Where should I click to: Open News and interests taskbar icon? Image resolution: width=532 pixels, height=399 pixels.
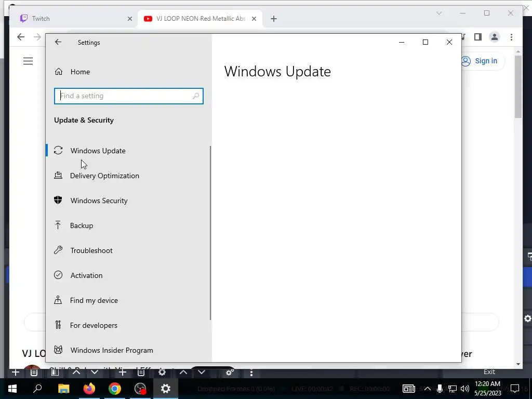[x=408, y=389]
